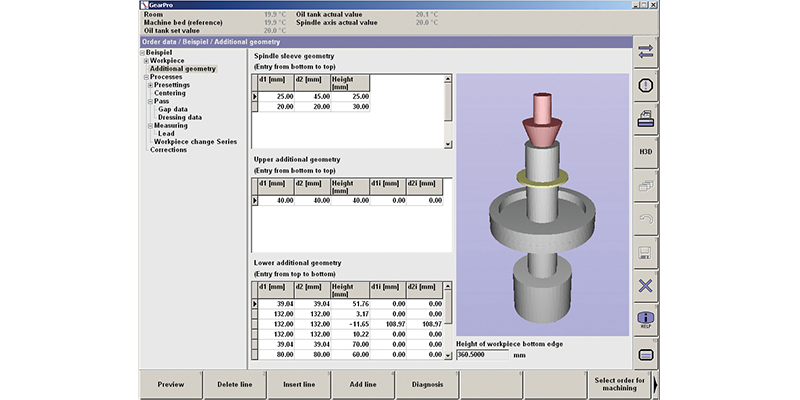Click the black arrow right of softkey bar
Image resolution: width=800 pixels, height=400 pixels.
click(655, 384)
